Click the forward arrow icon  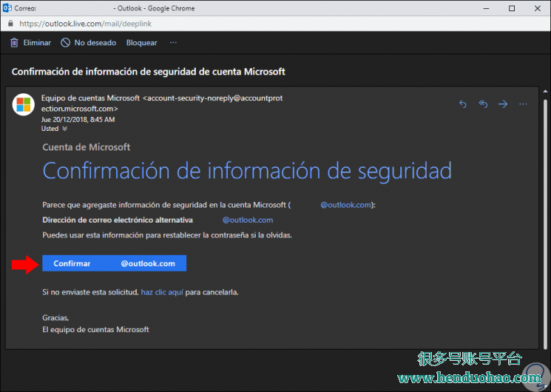pos(503,104)
